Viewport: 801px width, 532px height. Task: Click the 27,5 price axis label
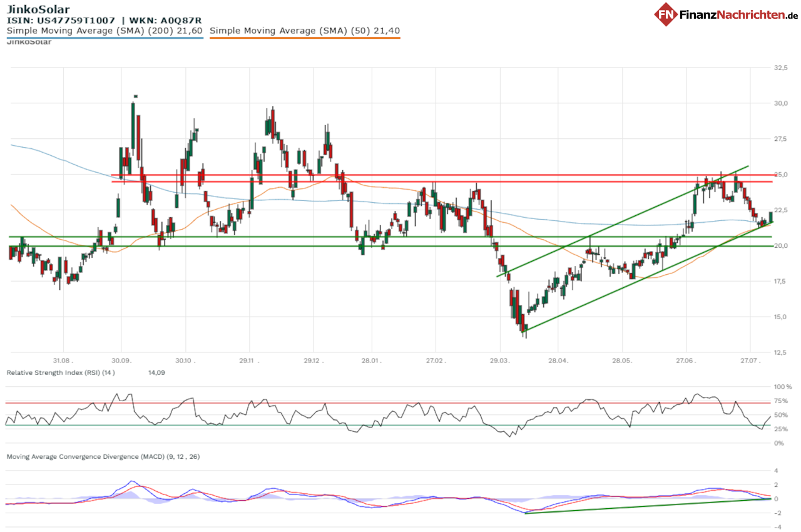coord(782,138)
